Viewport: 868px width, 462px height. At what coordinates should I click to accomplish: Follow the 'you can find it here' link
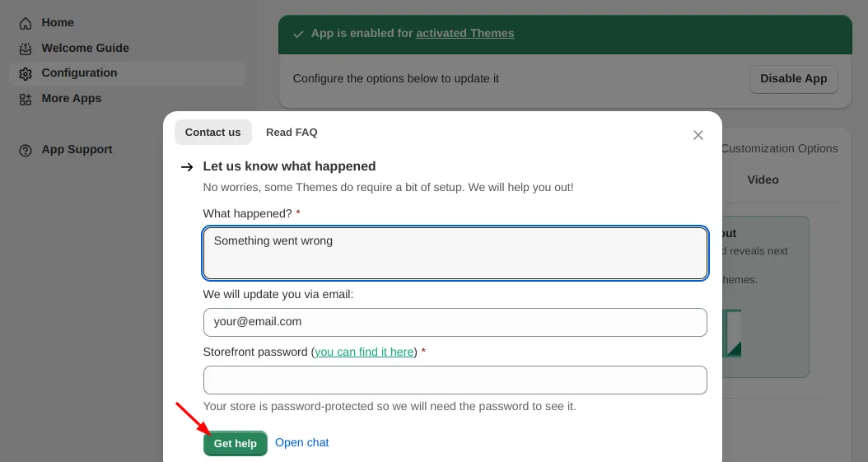pyautogui.click(x=364, y=352)
